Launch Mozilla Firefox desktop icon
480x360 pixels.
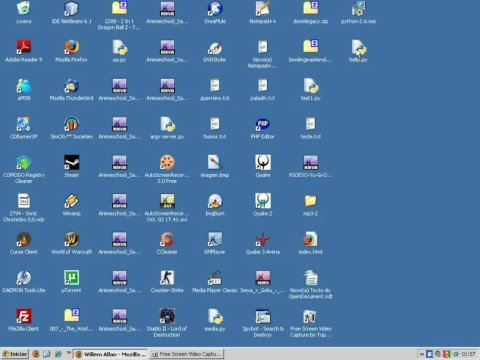tap(71, 51)
